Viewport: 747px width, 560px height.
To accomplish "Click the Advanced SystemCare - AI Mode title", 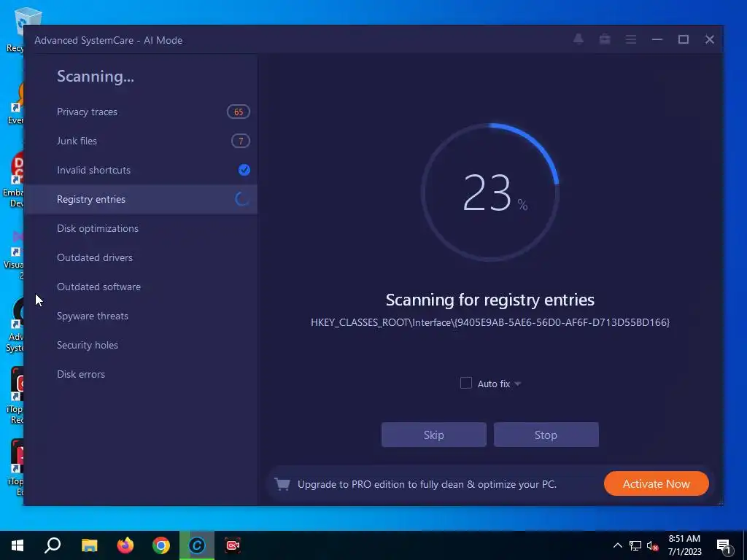I will coord(108,41).
